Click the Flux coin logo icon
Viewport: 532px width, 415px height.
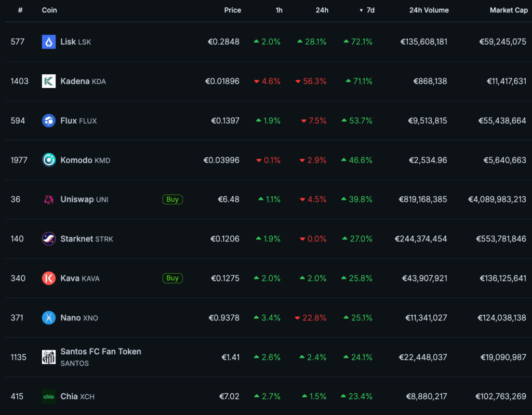point(48,121)
